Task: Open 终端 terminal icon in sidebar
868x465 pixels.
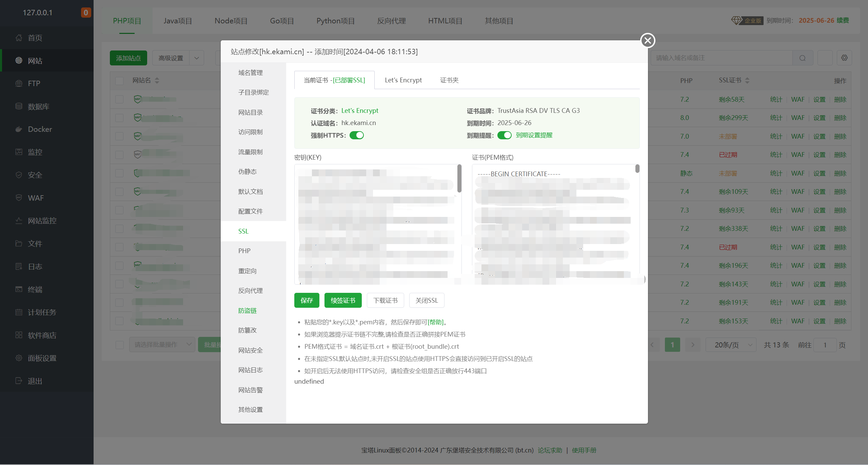Action: [x=19, y=289]
